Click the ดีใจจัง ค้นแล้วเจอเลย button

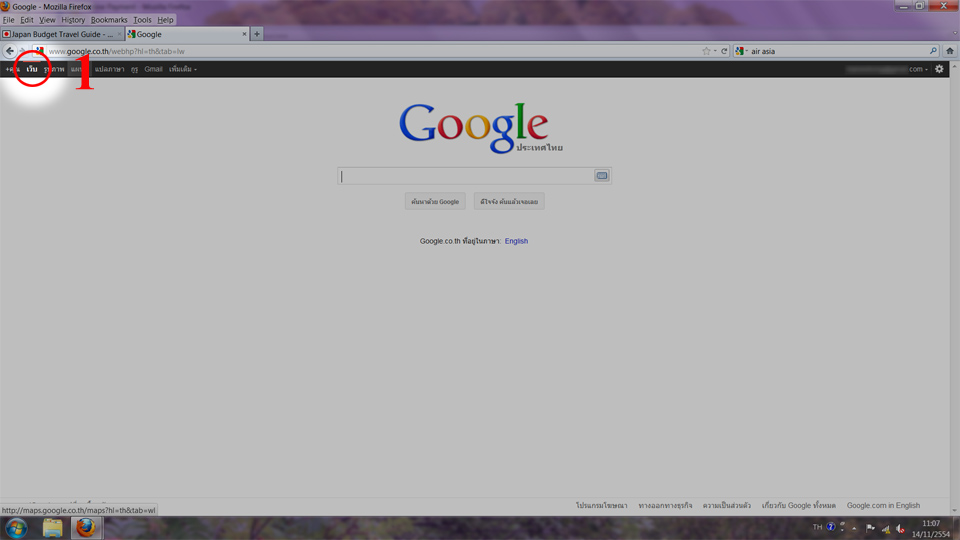pos(509,201)
